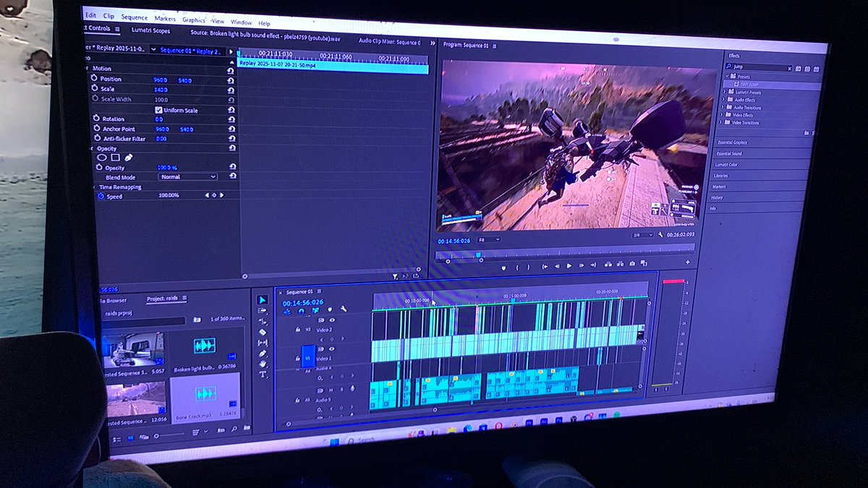Viewport: 868px width, 488px height.
Task: Open the Libraries panel
Action: (x=721, y=176)
